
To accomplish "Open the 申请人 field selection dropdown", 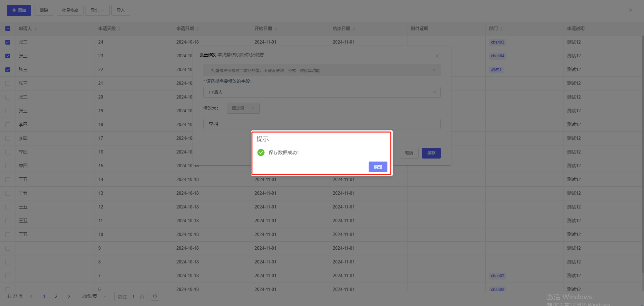I will (322, 92).
